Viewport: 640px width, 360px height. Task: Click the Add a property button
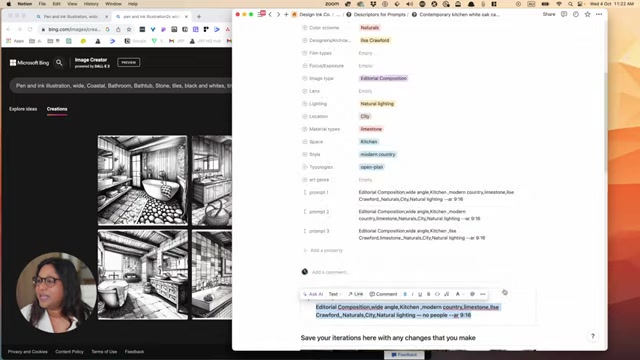[323, 250]
